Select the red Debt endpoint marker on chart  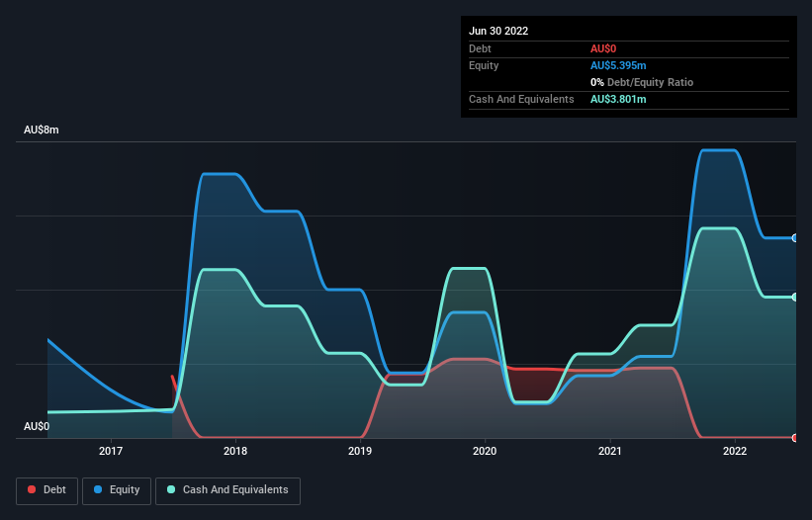point(795,438)
